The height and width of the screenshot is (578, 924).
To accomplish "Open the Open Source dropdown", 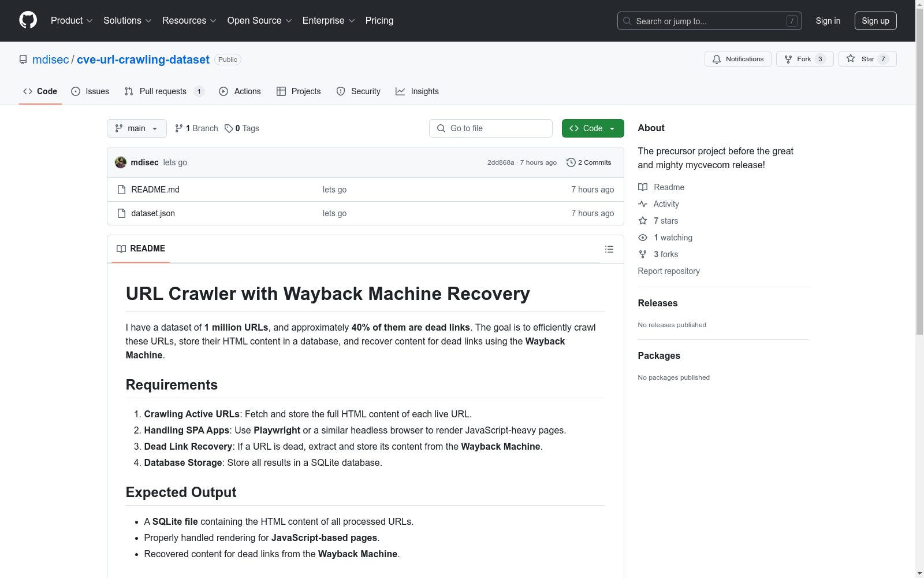I will click(x=260, y=20).
